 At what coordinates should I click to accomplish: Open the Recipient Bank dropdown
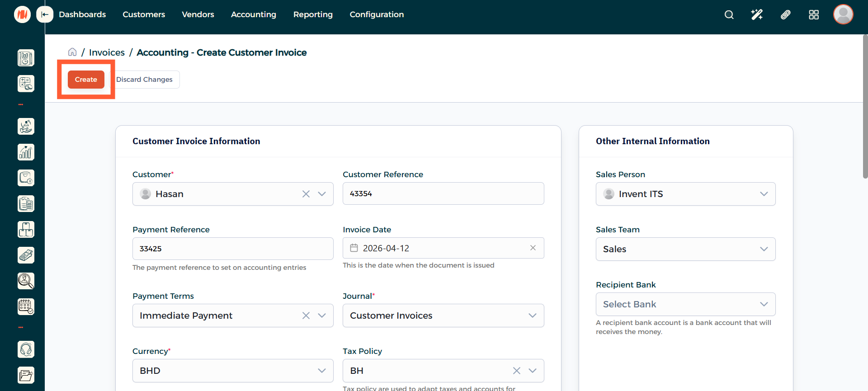point(685,304)
